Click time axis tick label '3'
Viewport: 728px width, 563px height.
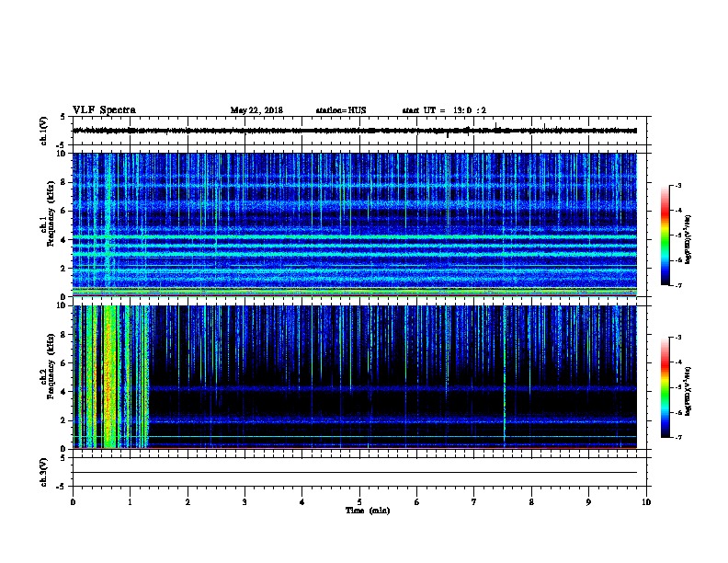(x=245, y=501)
